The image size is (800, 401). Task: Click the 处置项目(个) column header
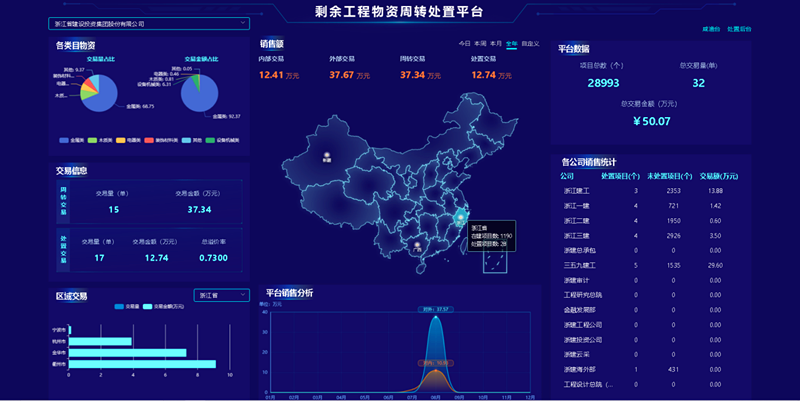pos(620,176)
